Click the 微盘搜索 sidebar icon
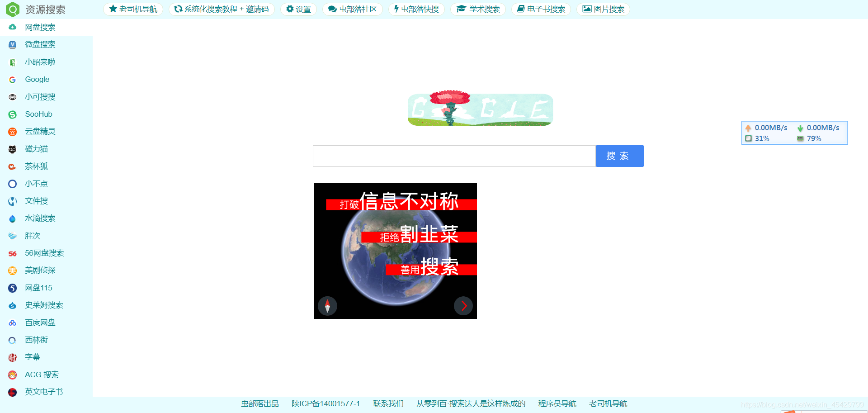This screenshot has width=868, height=413. tap(13, 44)
